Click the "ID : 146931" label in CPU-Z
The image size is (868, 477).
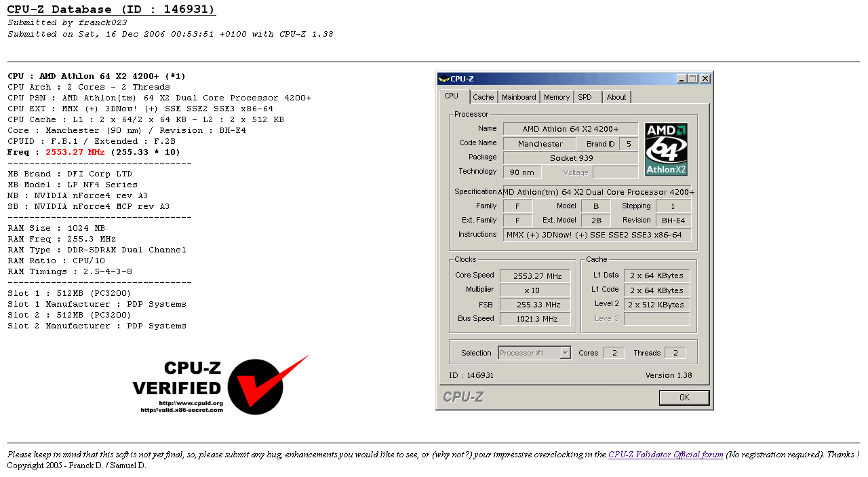tap(471, 375)
